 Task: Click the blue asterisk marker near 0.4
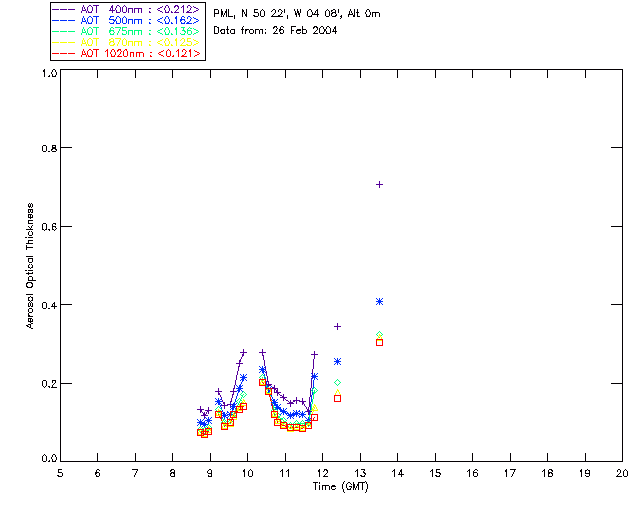point(380,302)
